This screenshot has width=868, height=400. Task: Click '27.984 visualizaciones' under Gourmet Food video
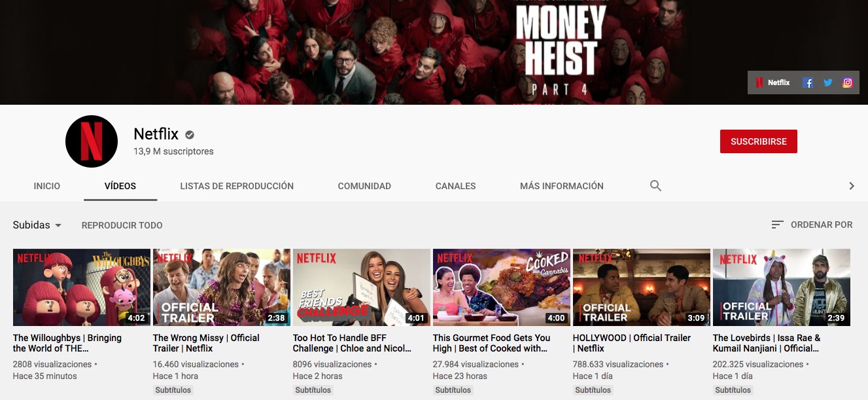coord(476,364)
